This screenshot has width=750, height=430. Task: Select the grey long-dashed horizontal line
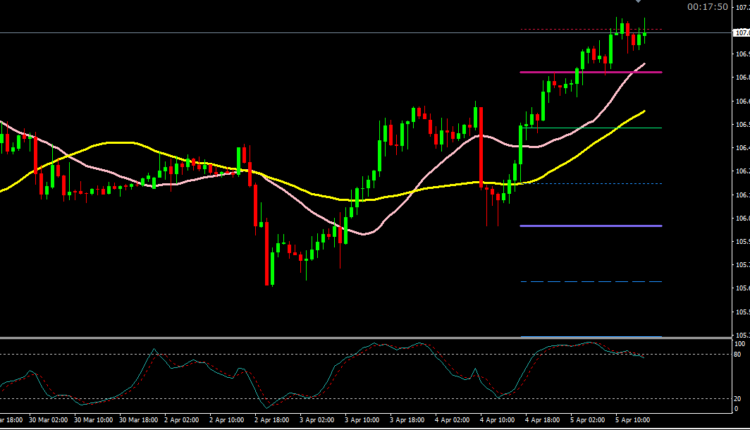click(591, 282)
